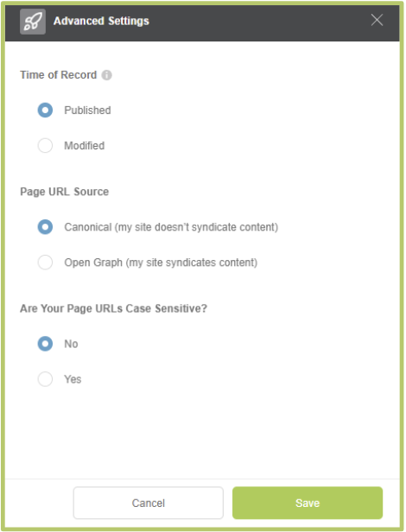
Task: Click the 'Open Graph (my site syndicates content)' text
Action: (x=161, y=263)
